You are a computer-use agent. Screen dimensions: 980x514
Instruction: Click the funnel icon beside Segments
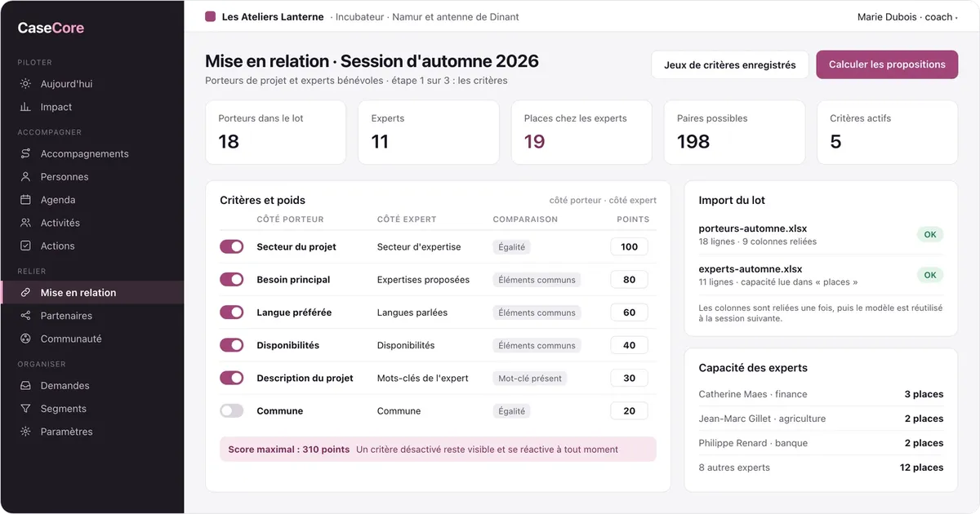click(x=25, y=408)
